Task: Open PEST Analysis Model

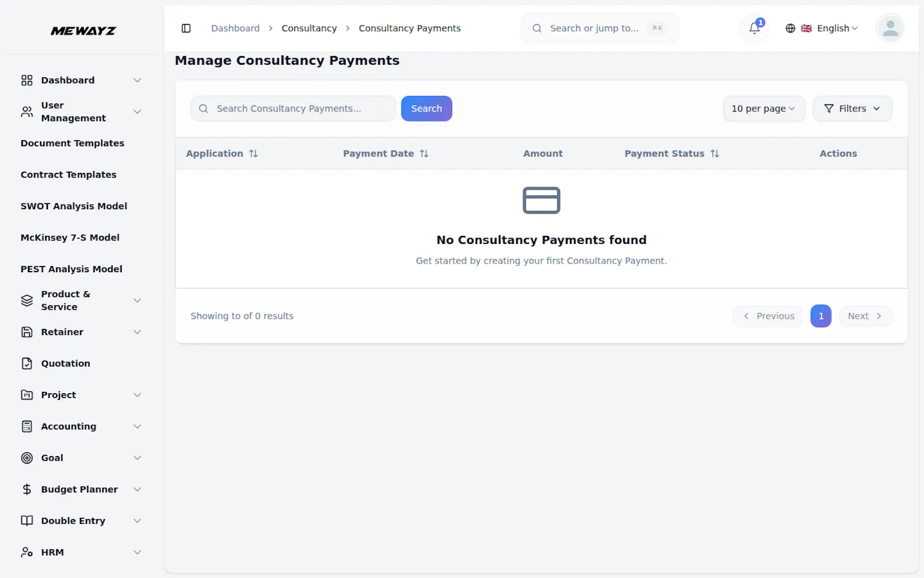Action: pos(72,269)
